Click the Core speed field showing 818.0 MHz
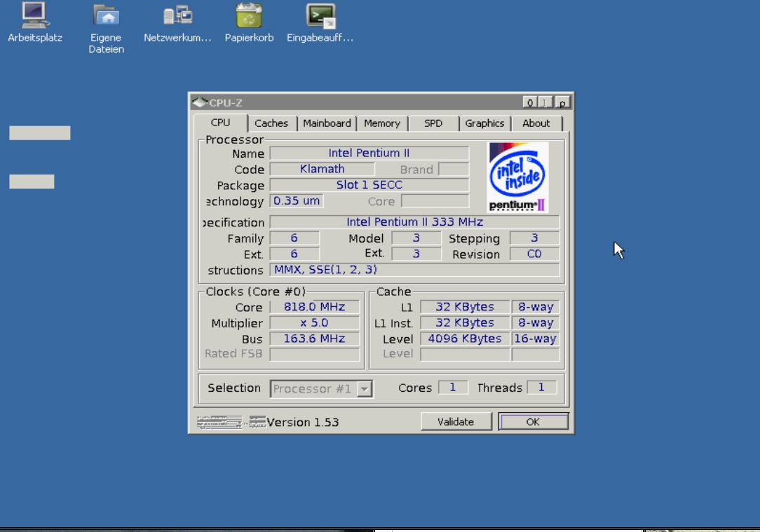 coord(315,307)
